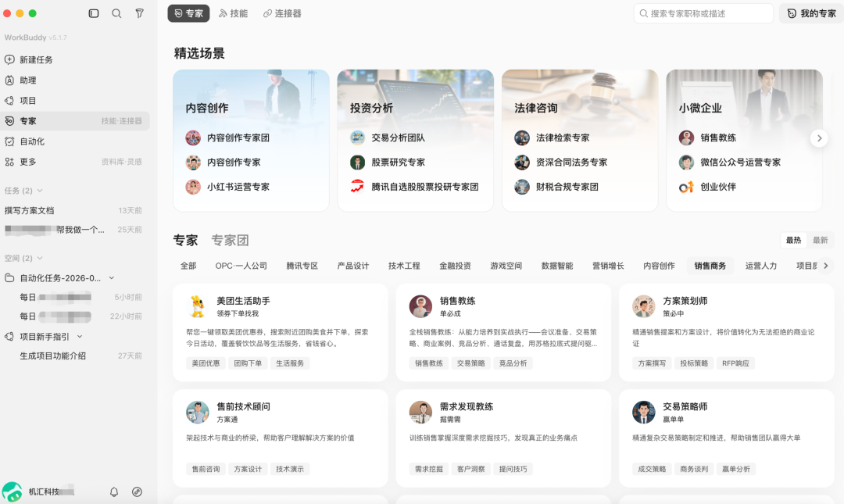
Task: Collapse the 项目新手指引 chevron
Action: [80, 337]
